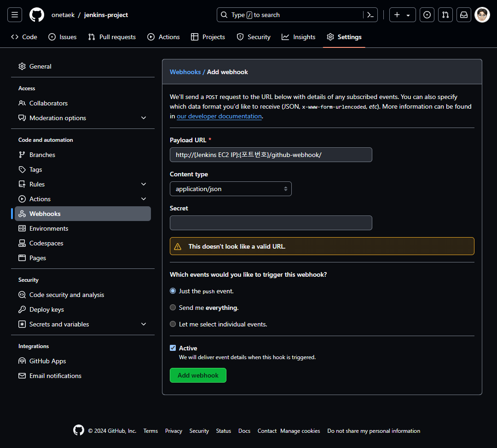Click the Secret input field
The image size is (497, 448).
pos(271,223)
